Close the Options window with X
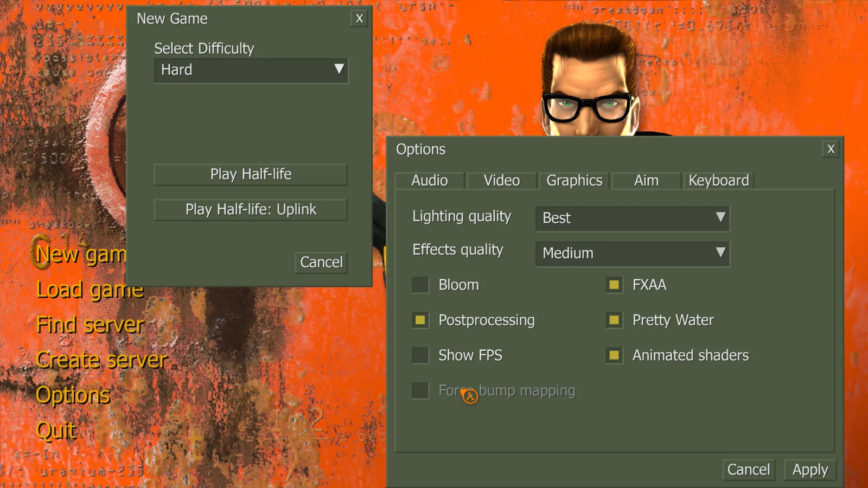 point(831,149)
